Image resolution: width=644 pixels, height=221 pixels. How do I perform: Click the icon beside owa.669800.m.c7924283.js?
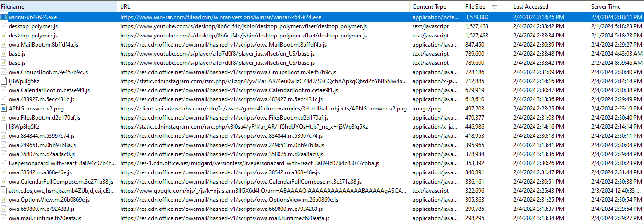tap(4, 209)
